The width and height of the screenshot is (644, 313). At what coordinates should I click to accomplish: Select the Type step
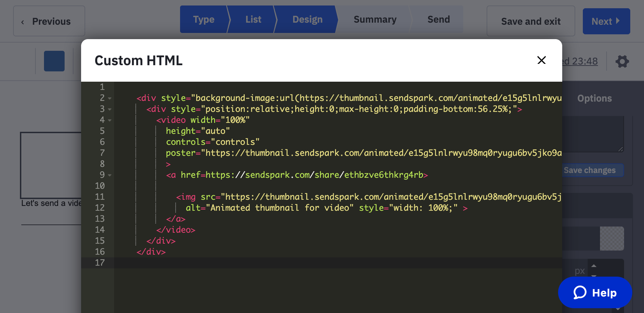pyautogui.click(x=203, y=19)
